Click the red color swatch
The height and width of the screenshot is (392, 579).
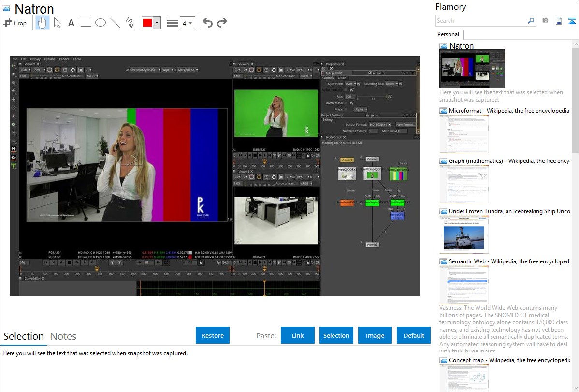point(147,23)
